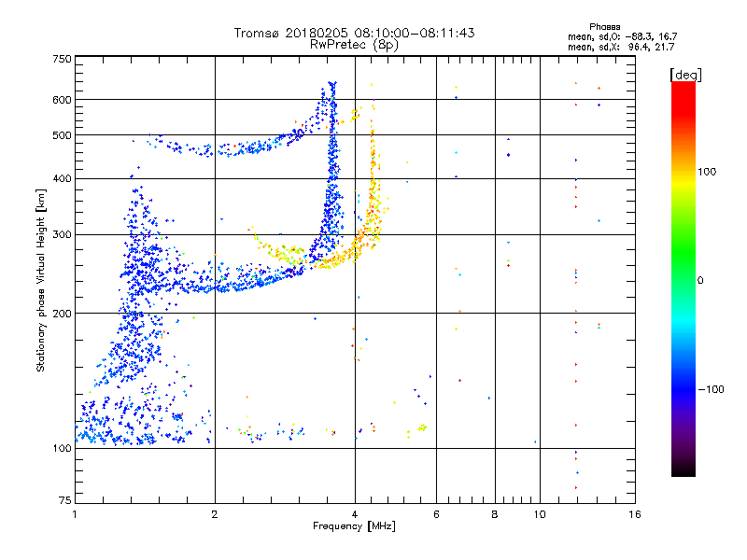Click the colorbar tick label '0'

pos(700,281)
